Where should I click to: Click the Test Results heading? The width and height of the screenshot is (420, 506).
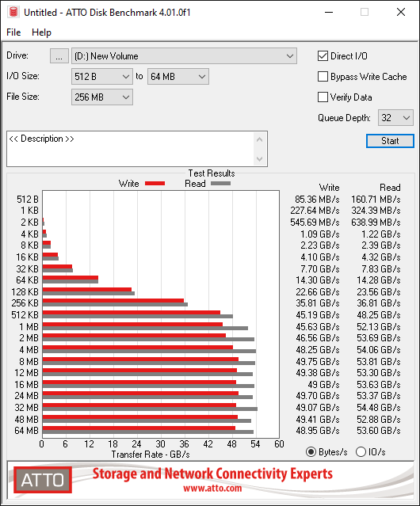[x=212, y=173]
